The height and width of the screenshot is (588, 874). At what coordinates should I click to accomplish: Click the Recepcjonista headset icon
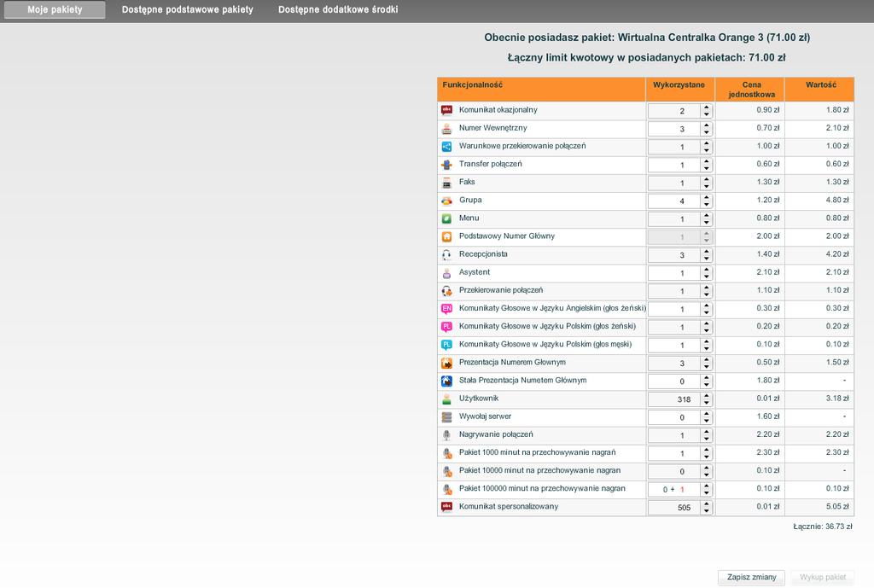pos(446,254)
